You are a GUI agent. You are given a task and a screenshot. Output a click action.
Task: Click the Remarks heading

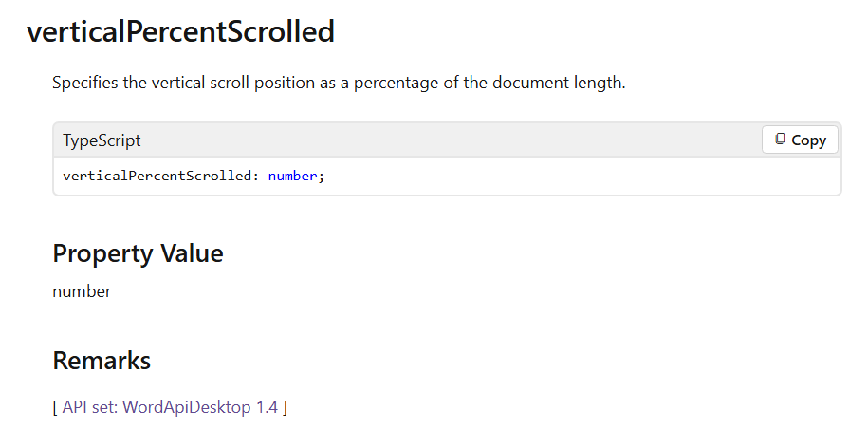102,360
